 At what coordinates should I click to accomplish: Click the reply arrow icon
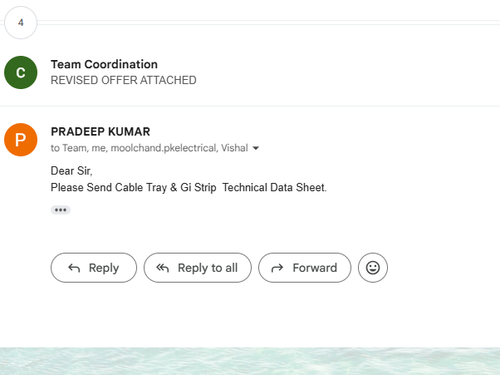(x=74, y=268)
